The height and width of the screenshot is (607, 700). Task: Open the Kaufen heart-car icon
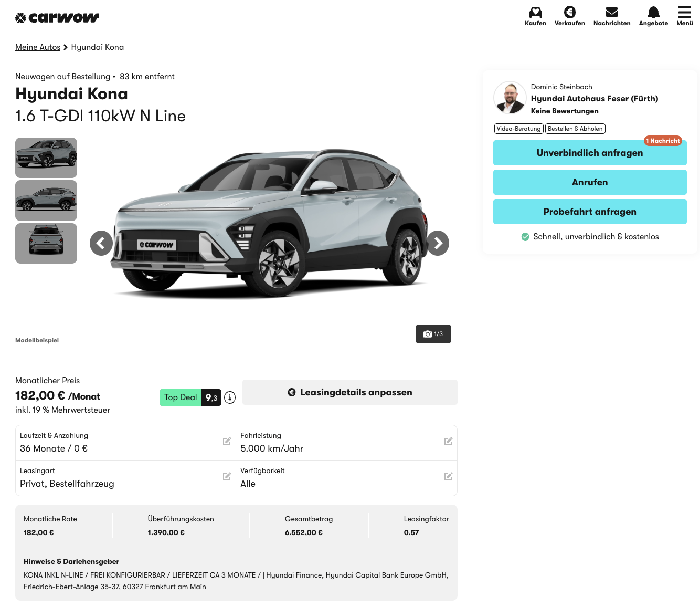pyautogui.click(x=535, y=12)
